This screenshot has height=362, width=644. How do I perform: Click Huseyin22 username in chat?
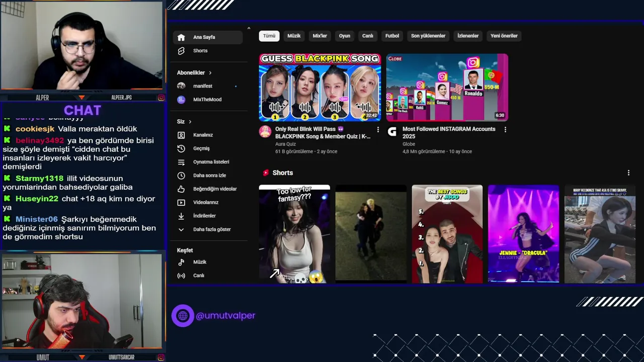point(37,199)
